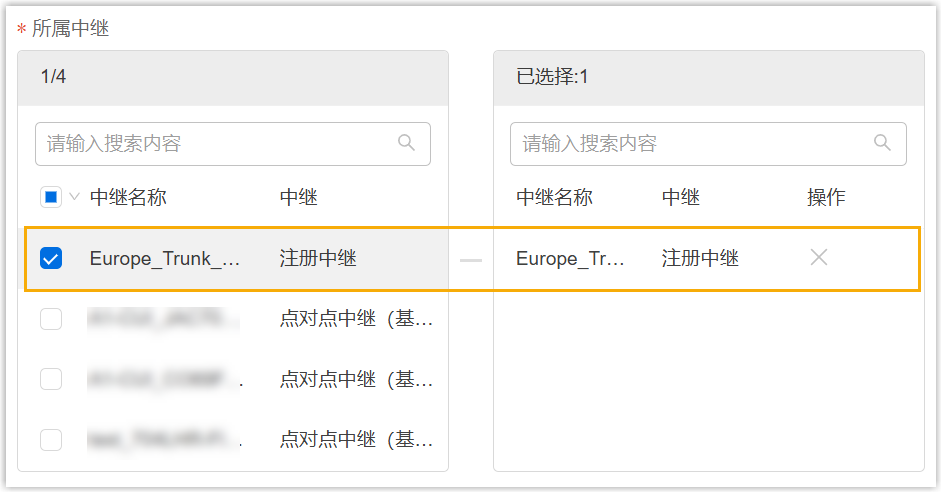Click the 中继名称 column header in selected panel
942x493 pixels.
click(554, 197)
